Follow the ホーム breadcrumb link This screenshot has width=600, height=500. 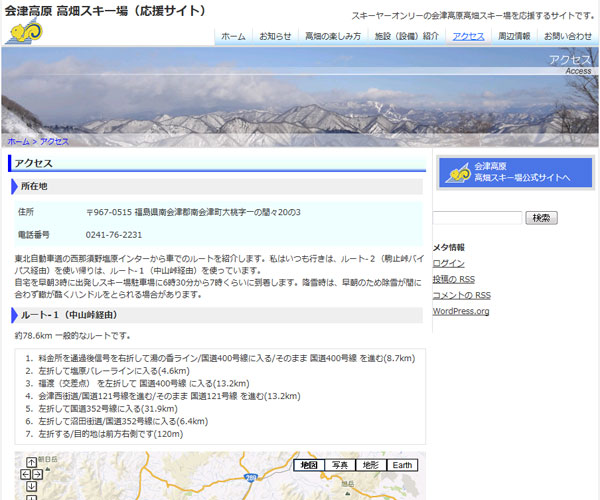(18, 142)
